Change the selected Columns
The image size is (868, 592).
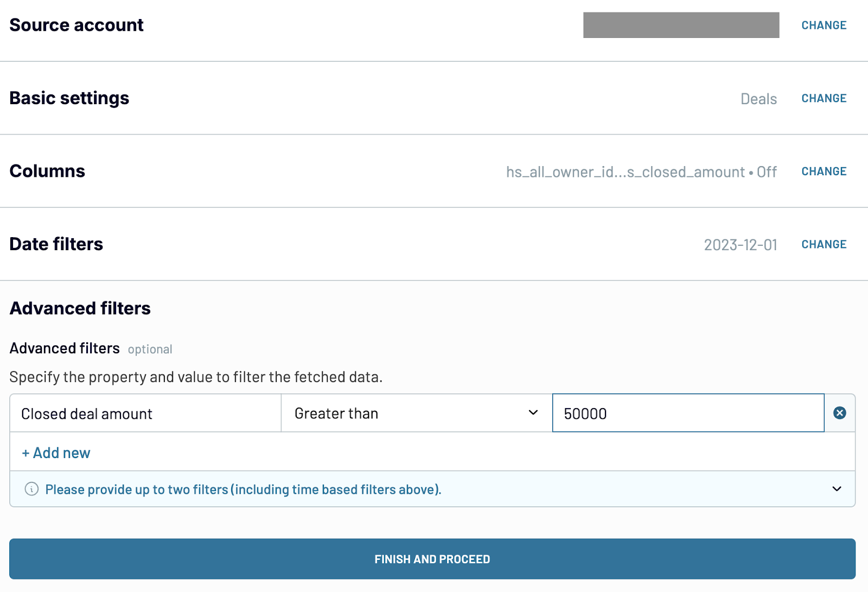coord(824,171)
